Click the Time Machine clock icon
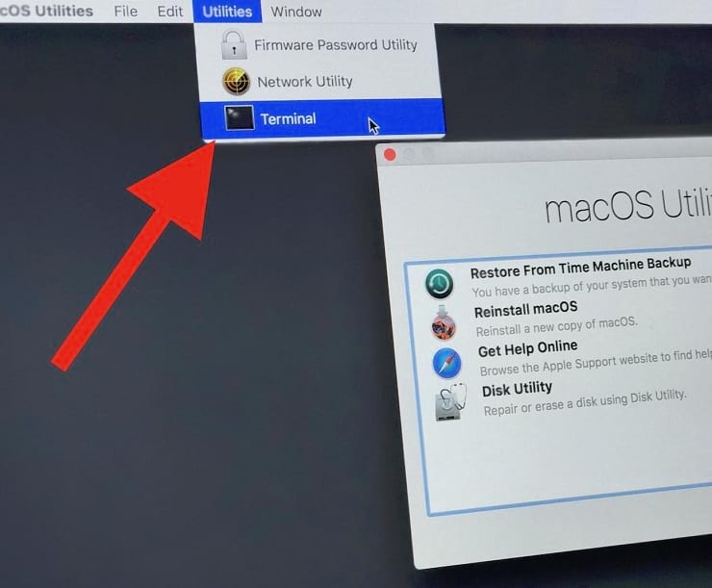The image size is (712, 588). (x=439, y=284)
